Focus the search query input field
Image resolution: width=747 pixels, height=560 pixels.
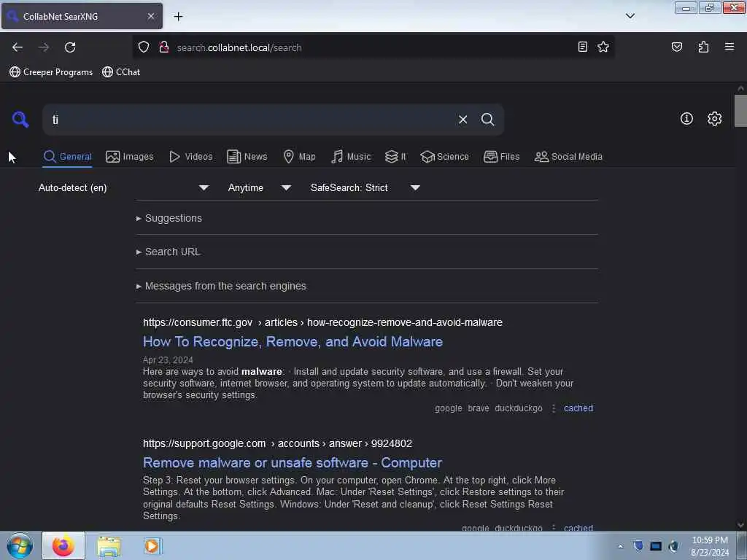(250, 120)
